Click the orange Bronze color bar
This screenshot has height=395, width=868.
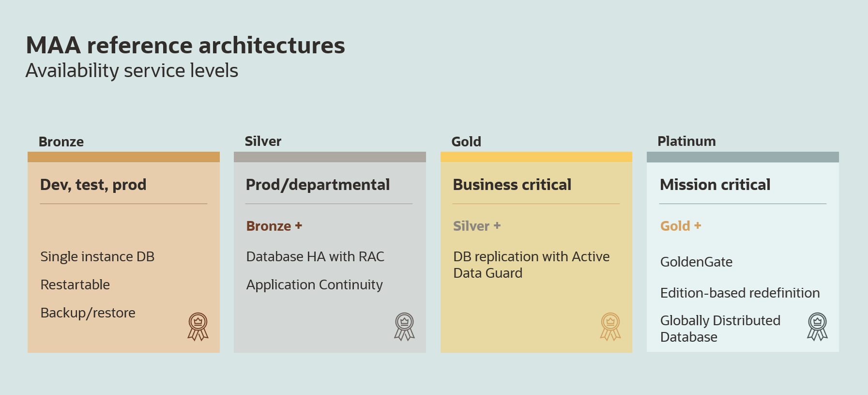[x=123, y=157]
